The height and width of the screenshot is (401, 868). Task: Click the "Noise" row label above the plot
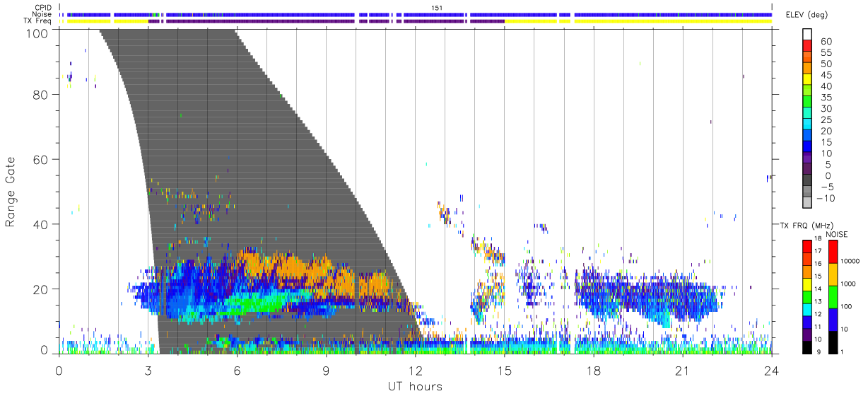(x=42, y=14)
